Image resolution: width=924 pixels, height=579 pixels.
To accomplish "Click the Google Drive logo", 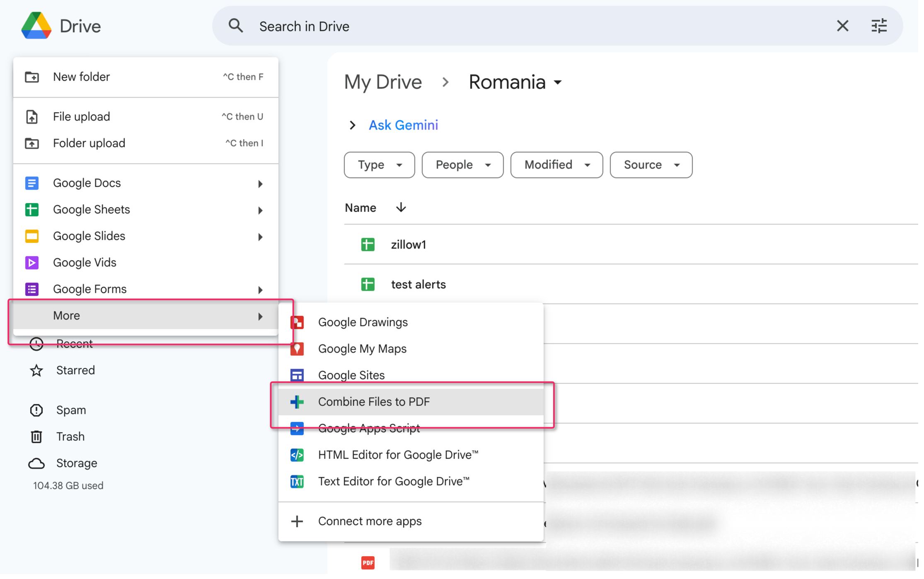I will coord(36,26).
